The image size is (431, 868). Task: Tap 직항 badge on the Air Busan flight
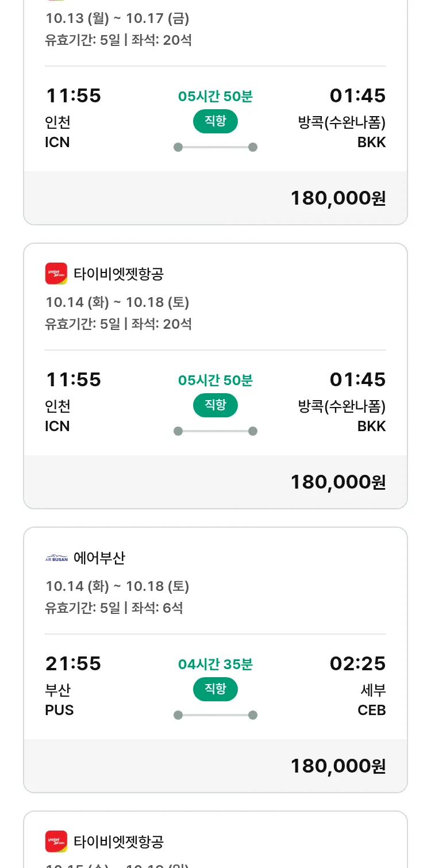click(215, 689)
